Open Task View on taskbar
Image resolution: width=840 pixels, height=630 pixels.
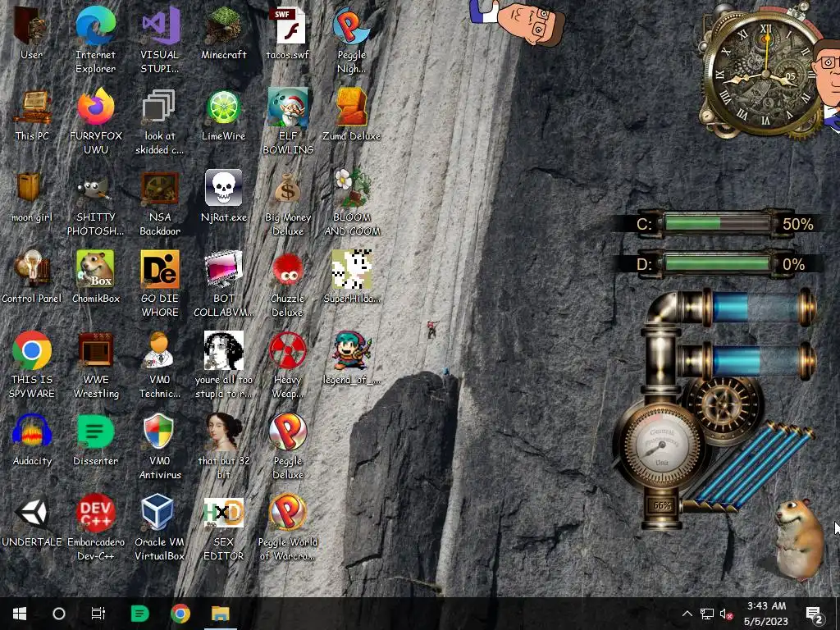click(98, 614)
